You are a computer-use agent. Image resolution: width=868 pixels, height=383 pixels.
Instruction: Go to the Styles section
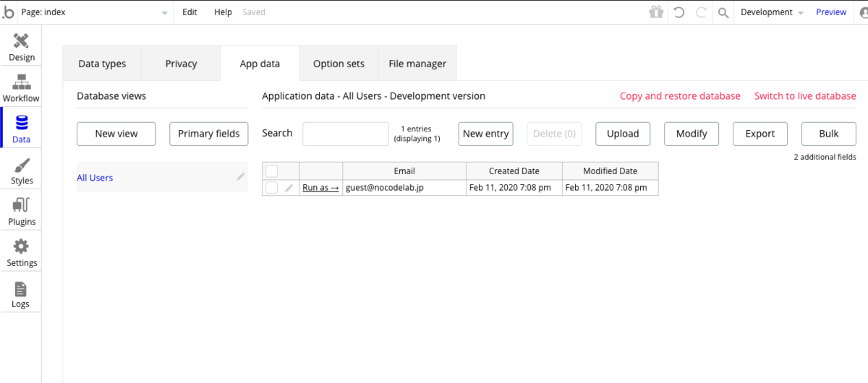(21, 171)
